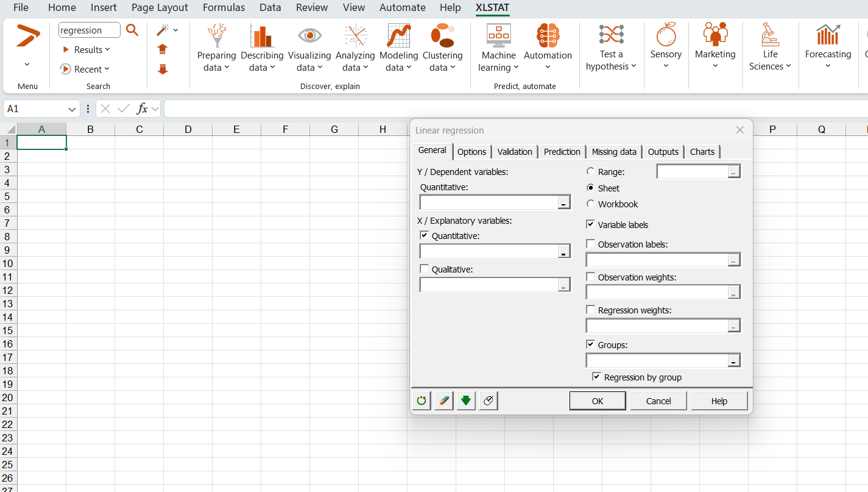This screenshot has height=492, width=868.
Task: Click the eraser icon in dialog
Action: (444, 401)
